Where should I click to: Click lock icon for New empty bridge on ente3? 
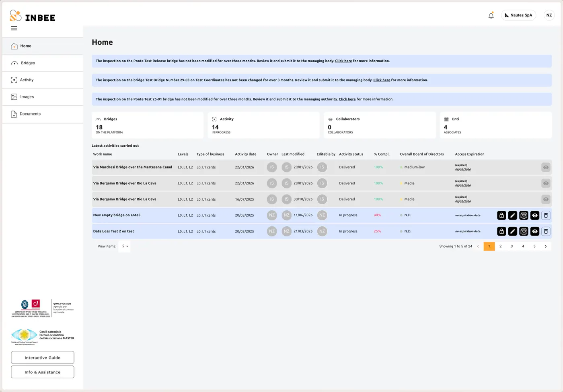tap(501, 215)
